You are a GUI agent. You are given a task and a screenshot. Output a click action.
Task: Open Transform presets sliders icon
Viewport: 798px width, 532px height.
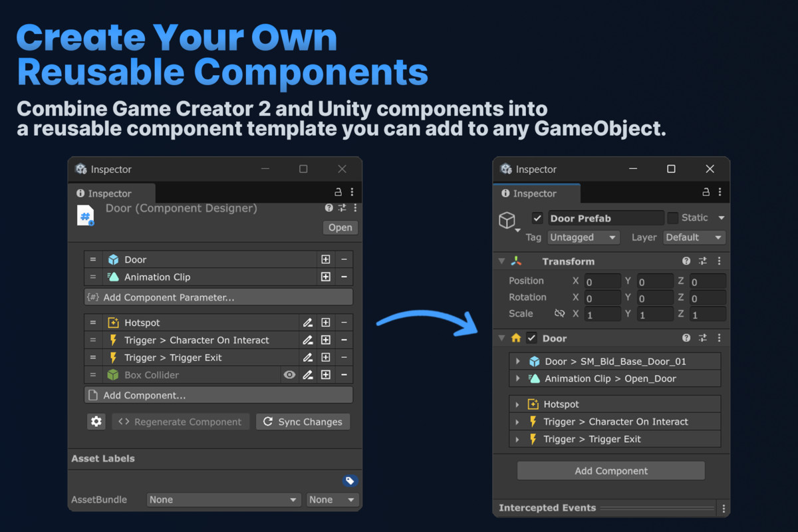pos(702,261)
